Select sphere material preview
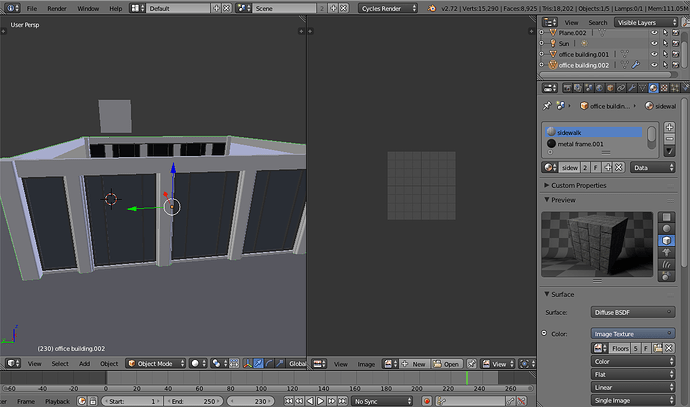The height and width of the screenshot is (407, 690). point(666,229)
